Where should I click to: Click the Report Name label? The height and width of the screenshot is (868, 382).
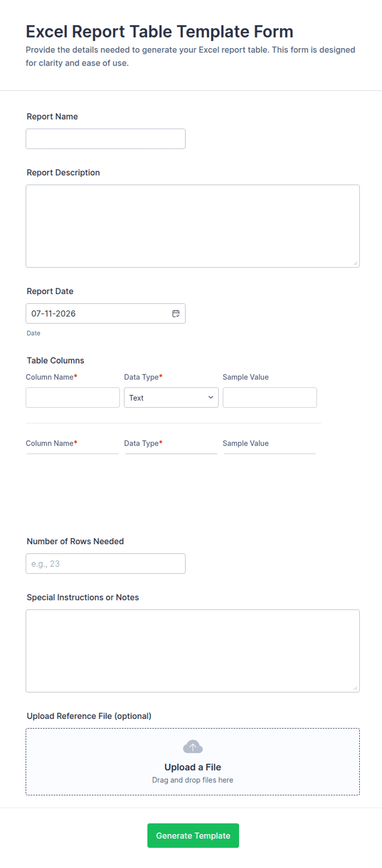pos(52,116)
